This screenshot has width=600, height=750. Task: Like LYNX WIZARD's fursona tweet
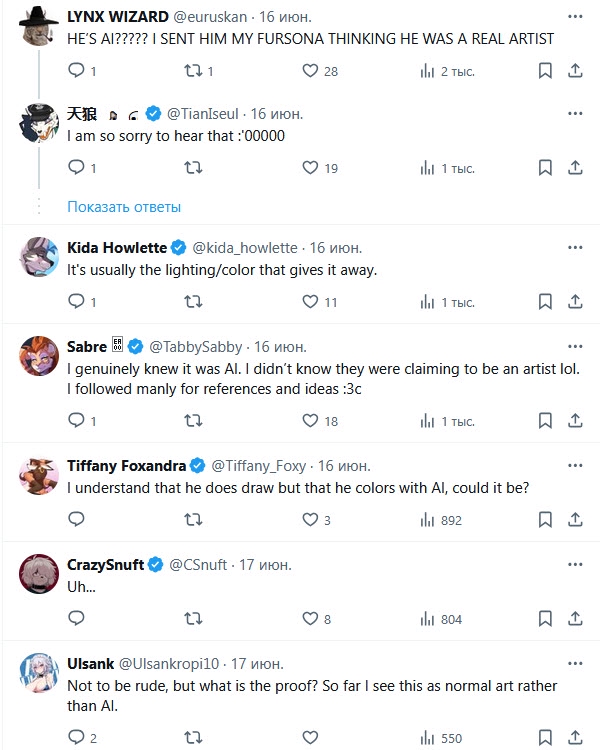click(309, 71)
